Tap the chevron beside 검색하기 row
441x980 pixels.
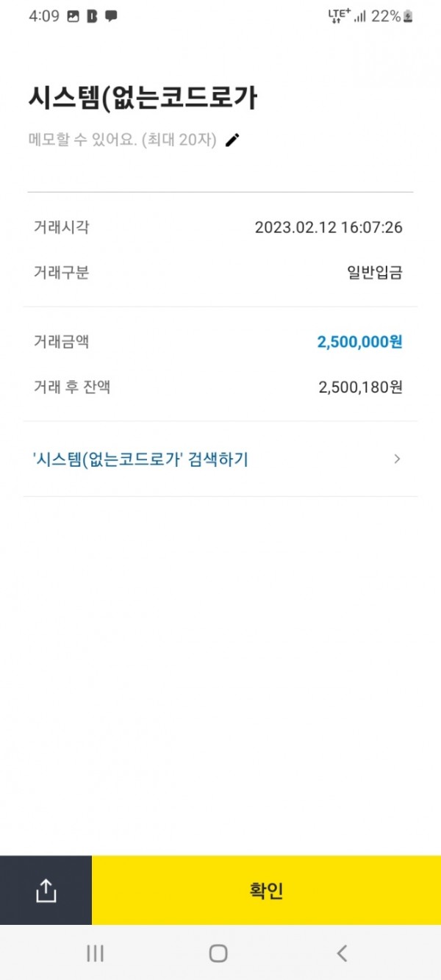coord(397,459)
